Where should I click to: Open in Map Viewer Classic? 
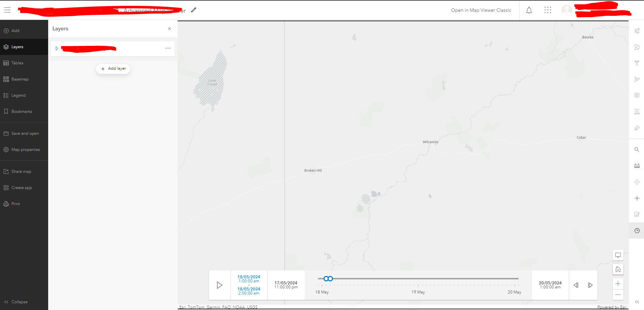[x=481, y=10]
